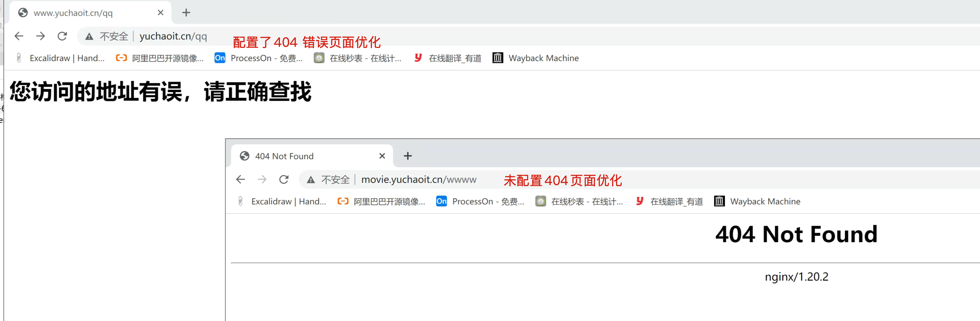Select the www.yuchaoit.cn/qq tab
This screenshot has height=321, width=980.
84,13
